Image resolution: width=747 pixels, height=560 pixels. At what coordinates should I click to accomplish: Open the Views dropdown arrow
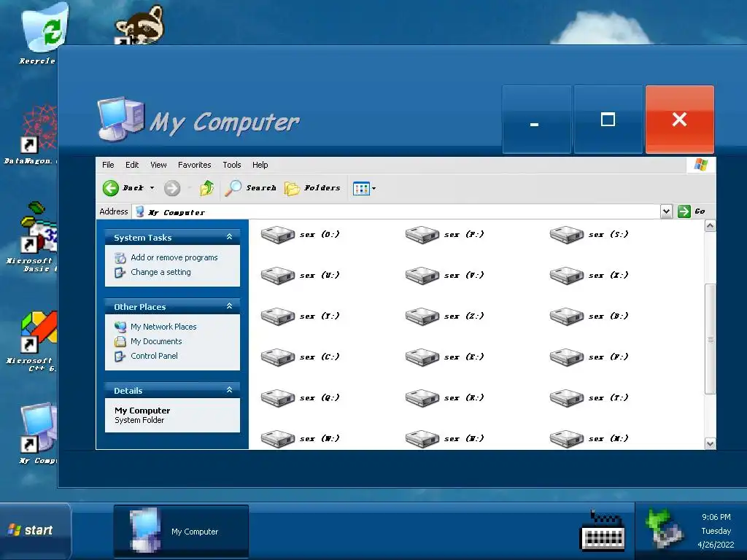[x=374, y=189]
